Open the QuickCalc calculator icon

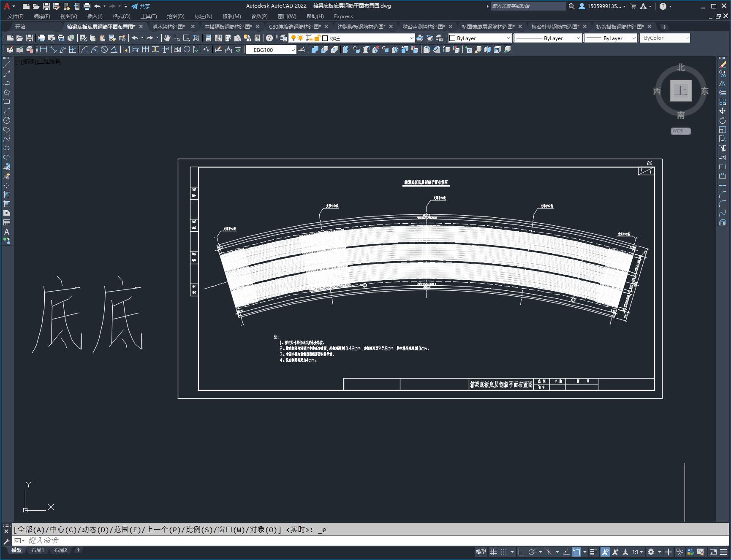point(257,38)
